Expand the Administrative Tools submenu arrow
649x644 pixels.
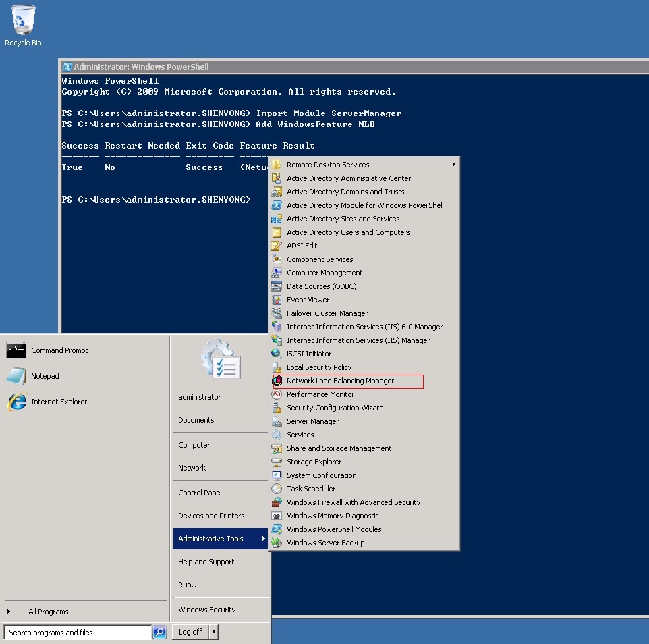[263, 539]
